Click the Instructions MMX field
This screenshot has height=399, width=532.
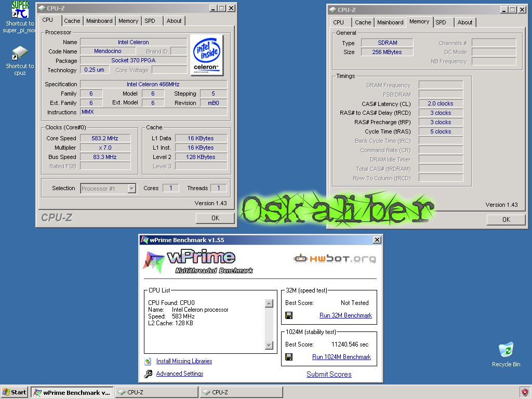pos(153,112)
